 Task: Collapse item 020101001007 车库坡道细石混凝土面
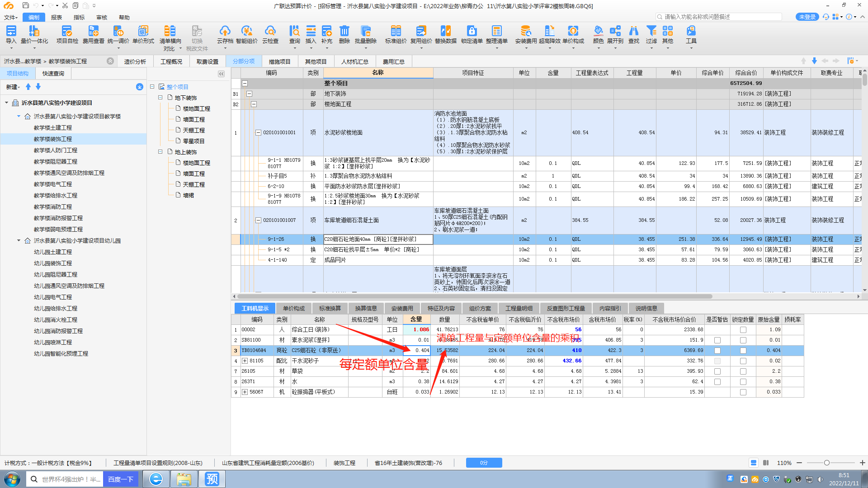[x=259, y=221]
